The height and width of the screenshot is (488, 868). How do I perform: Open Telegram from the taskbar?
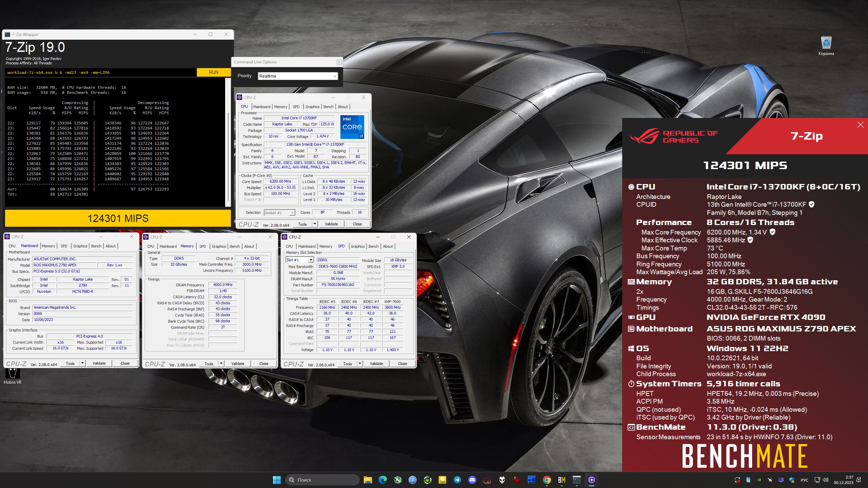[457, 480]
